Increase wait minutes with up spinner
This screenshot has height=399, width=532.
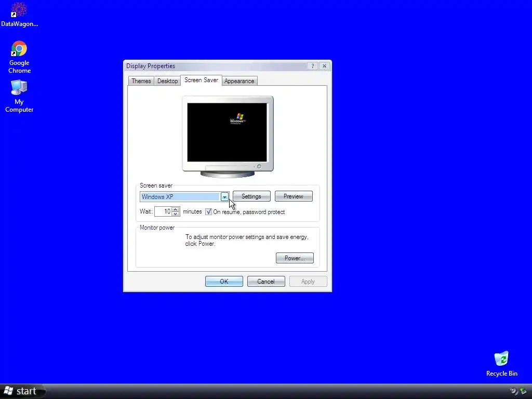[176, 209]
